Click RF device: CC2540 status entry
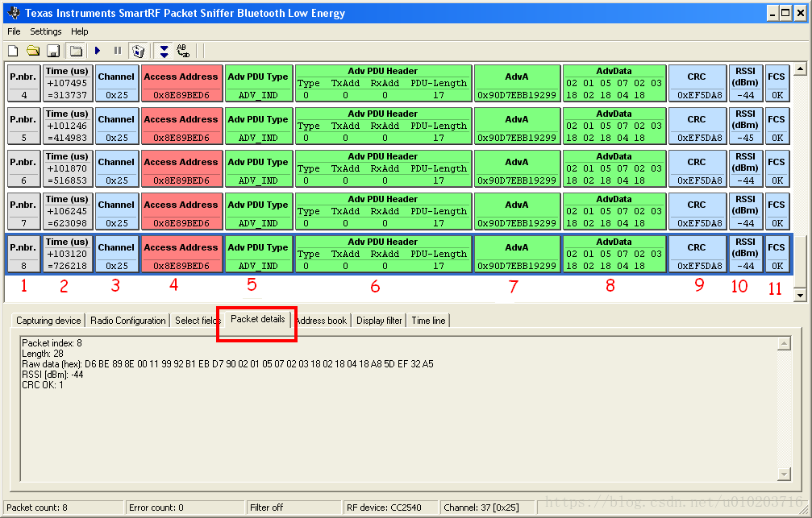Viewport: 812px width, 518px height. click(389, 508)
